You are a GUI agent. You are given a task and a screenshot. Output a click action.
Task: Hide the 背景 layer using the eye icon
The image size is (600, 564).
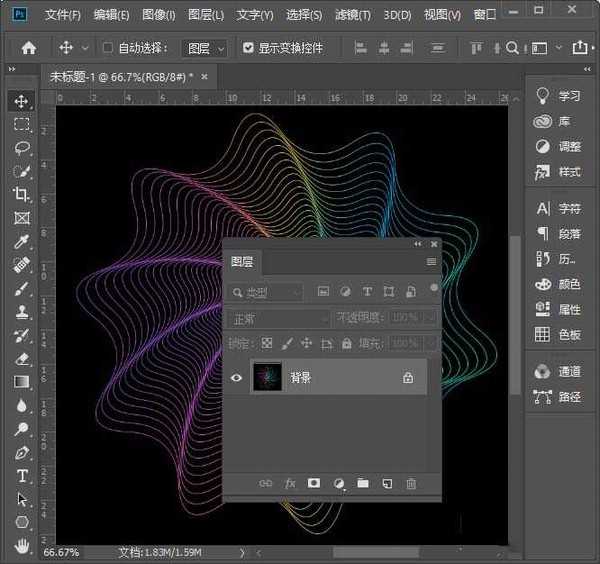tap(237, 378)
